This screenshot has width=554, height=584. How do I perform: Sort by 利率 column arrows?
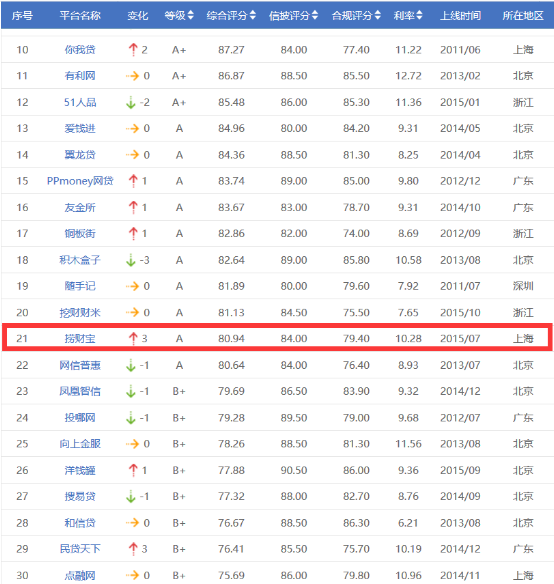pyautogui.click(x=419, y=15)
